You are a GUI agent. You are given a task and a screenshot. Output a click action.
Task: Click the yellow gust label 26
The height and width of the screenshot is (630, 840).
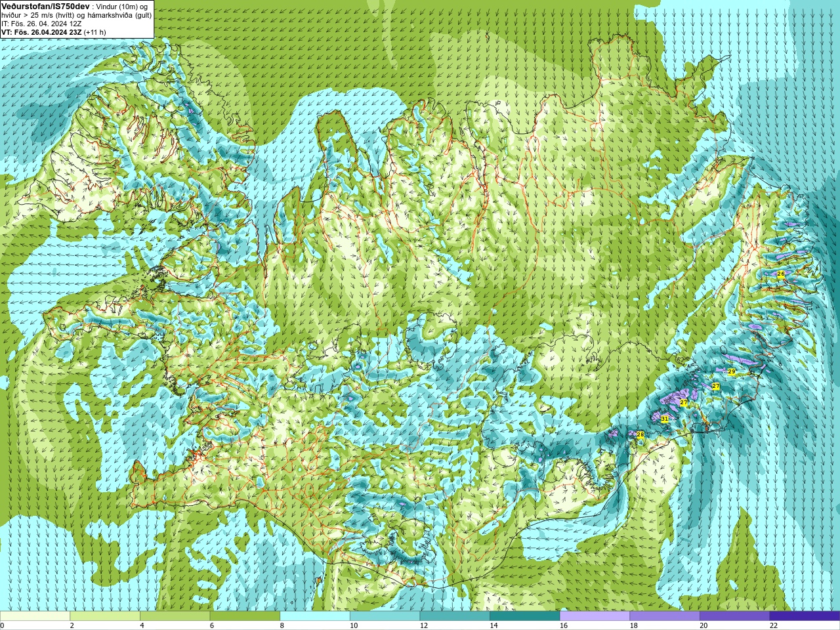[781, 274]
